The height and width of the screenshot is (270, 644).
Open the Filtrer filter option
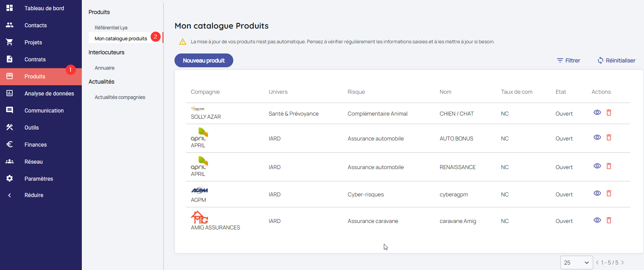pos(568,60)
